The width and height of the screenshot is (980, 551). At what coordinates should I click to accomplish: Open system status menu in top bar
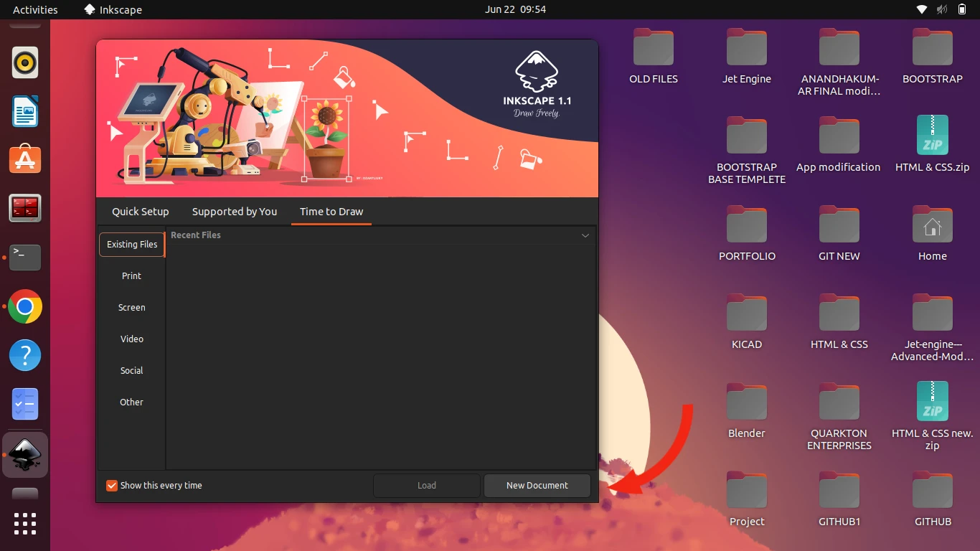(941, 10)
